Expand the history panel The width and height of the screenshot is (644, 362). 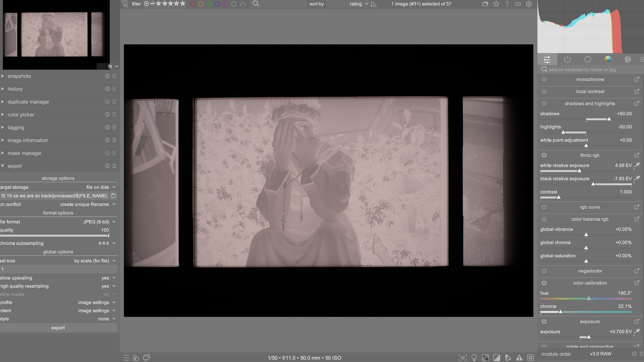pyautogui.click(x=15, y=89)
